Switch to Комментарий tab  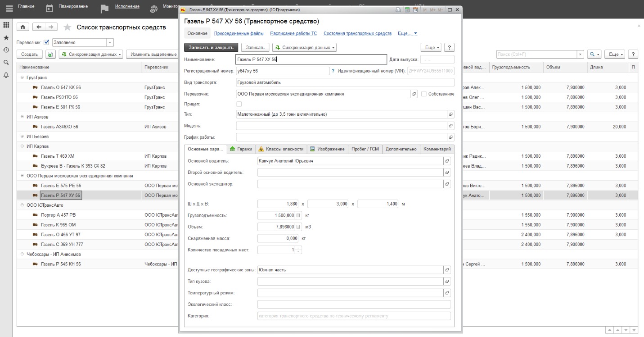tap(437, 149)
